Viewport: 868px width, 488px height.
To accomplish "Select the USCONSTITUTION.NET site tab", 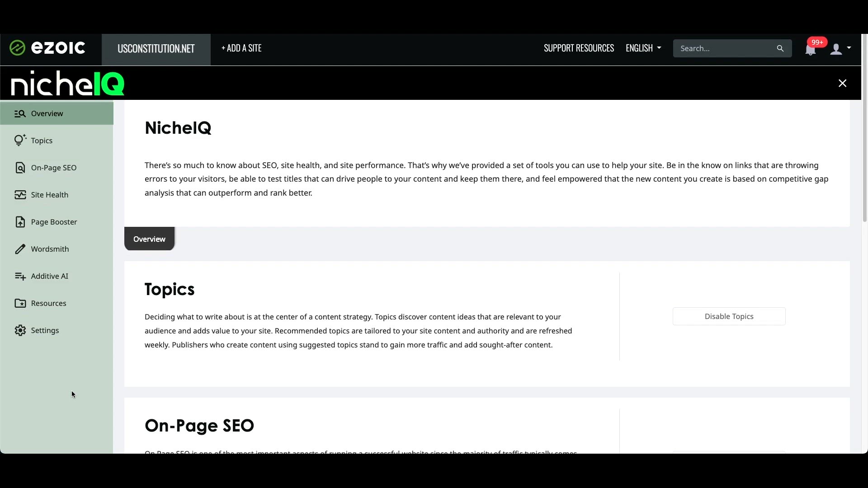I will point(156,49).
